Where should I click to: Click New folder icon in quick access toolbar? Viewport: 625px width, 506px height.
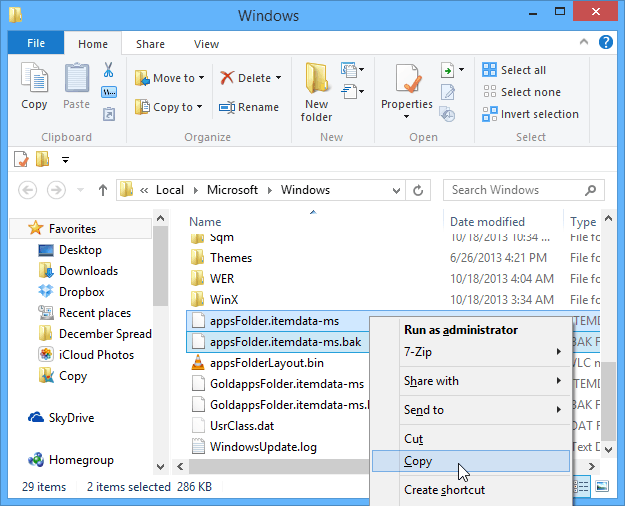(43, 159)
